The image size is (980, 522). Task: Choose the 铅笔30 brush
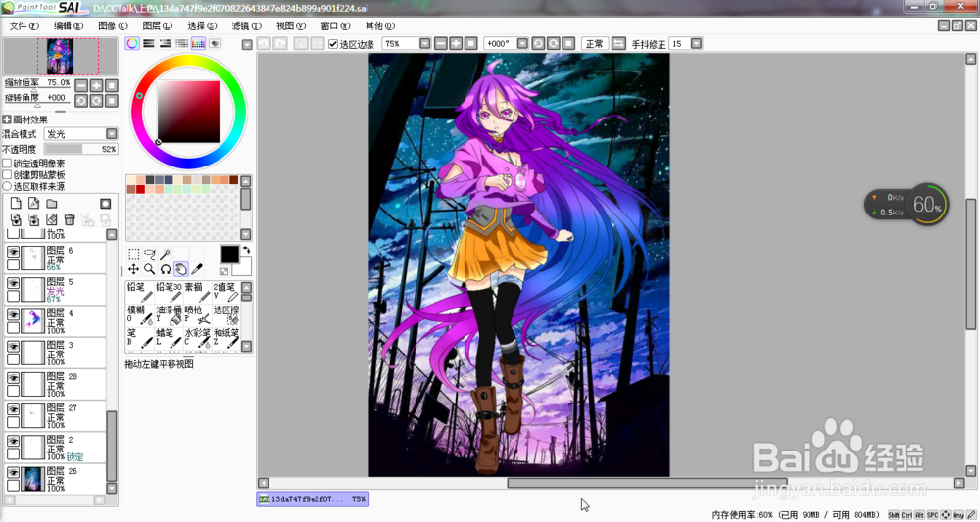169,292
